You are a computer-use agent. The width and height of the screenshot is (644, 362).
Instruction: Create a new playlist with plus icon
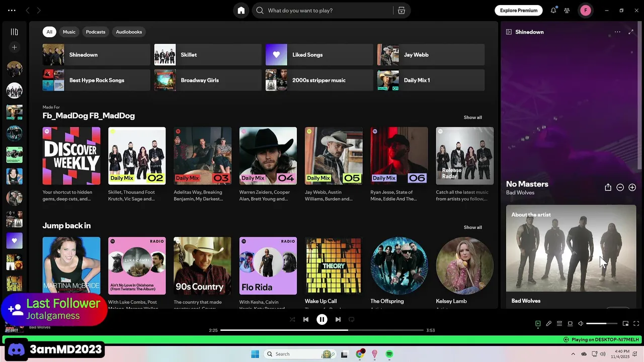14,47
